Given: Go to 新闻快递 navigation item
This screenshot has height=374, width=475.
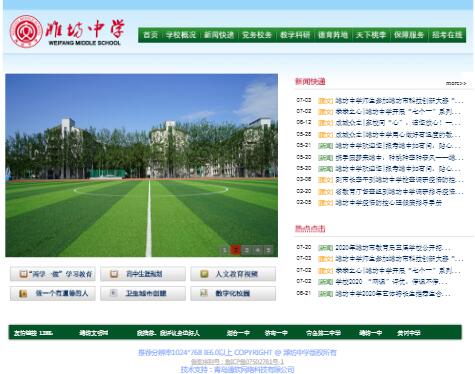Looking at the screenshot, I should click(219, 35).
